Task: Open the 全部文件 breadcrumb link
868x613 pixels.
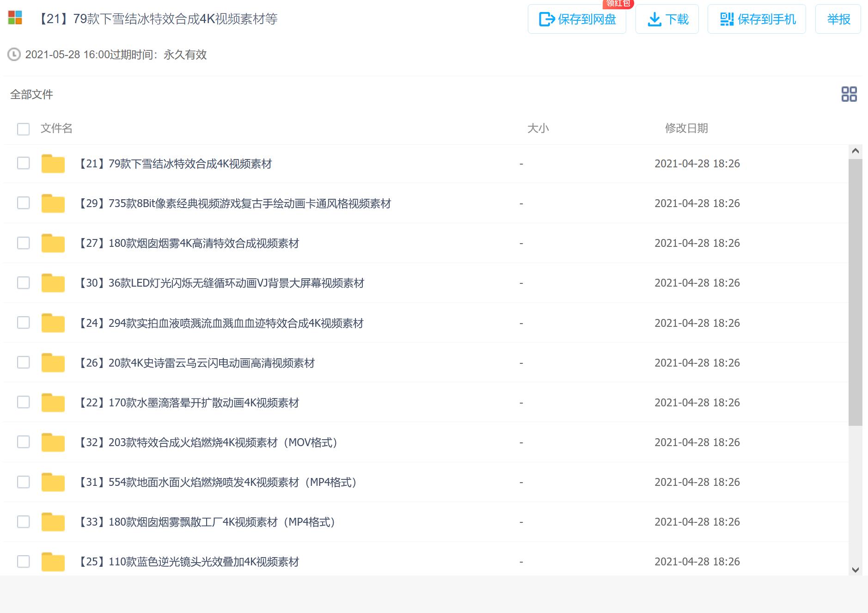Action: click(x=31, y=94)
